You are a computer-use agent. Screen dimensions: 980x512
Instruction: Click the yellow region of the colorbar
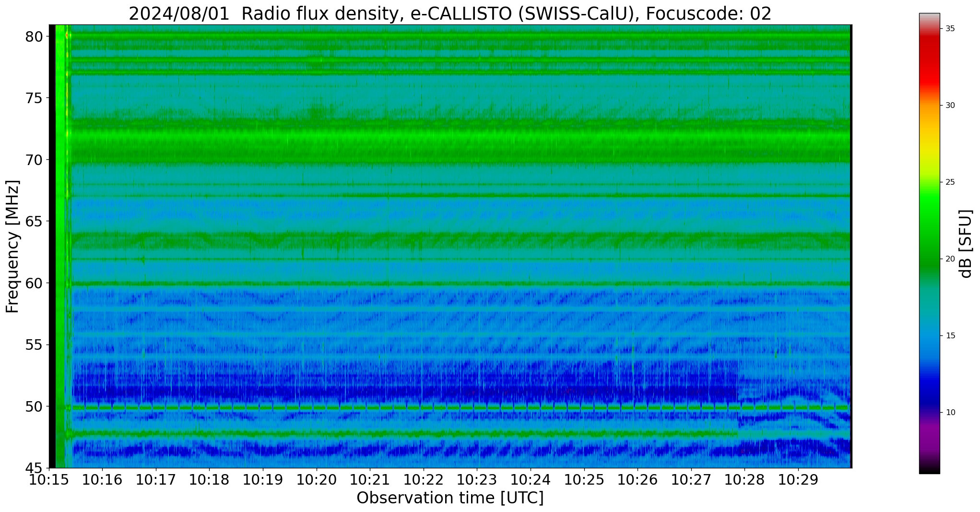(930, 149)
